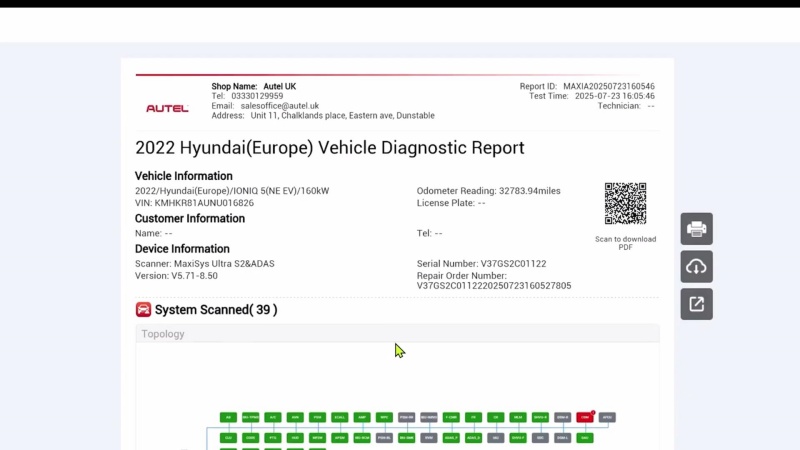
Task: Click the Odometer Reading value
Action: [531, 190]
